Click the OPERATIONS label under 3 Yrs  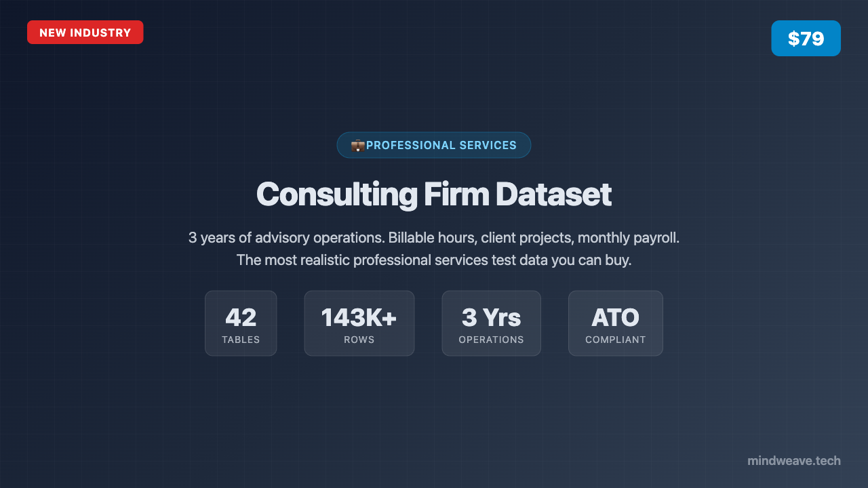491,340
